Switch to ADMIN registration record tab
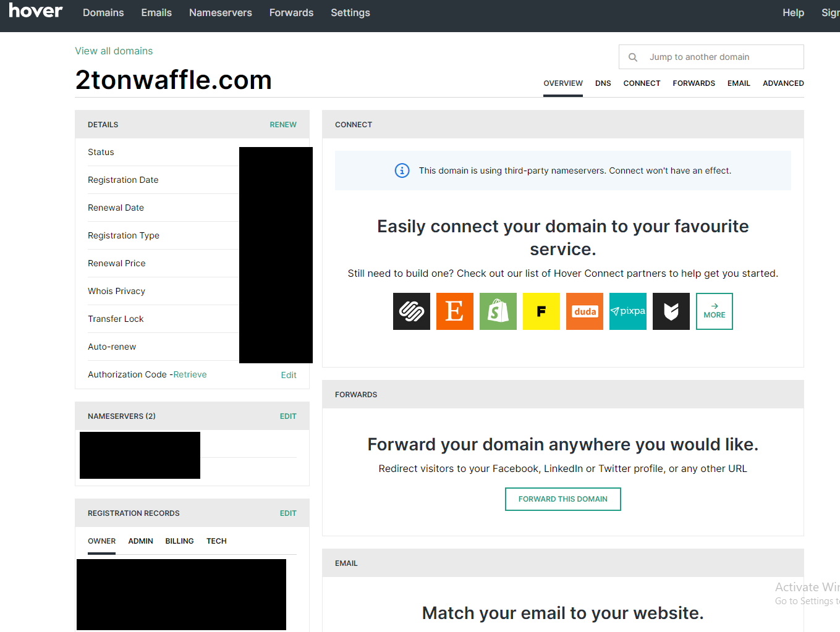 click(140, 541)
